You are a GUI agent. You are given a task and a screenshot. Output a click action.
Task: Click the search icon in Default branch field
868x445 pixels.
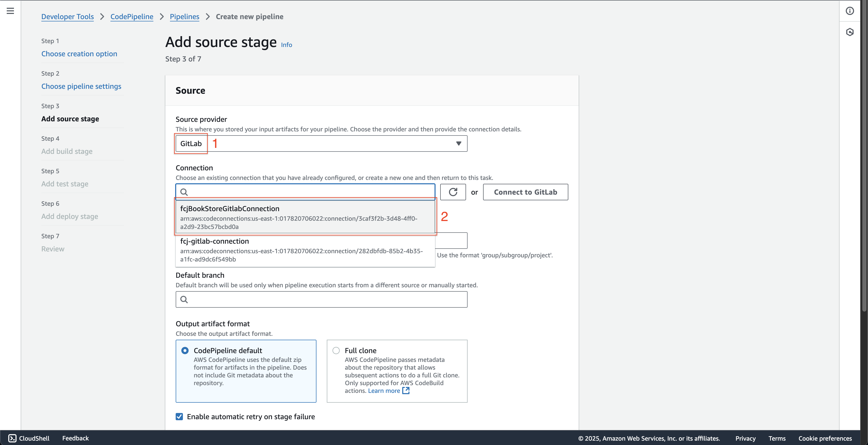point(184,299)
